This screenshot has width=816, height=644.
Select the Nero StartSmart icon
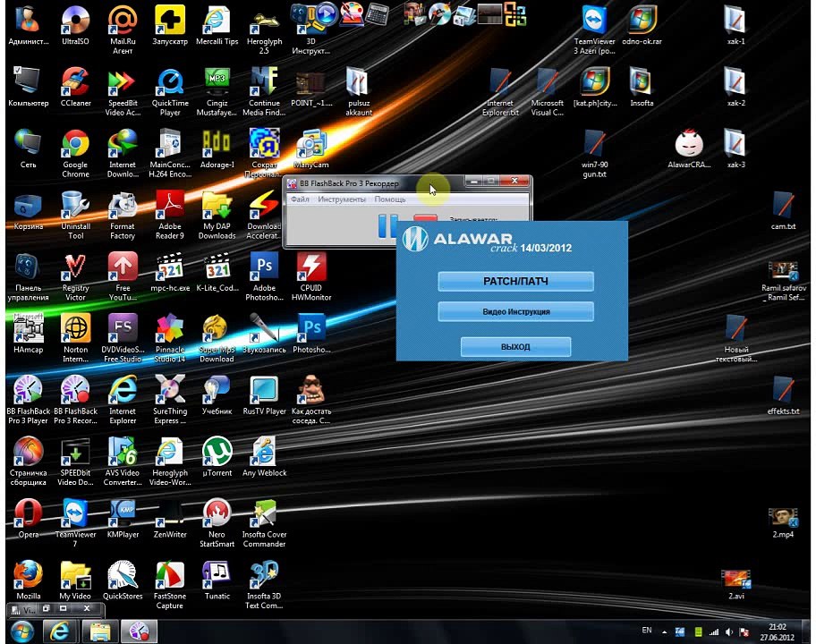(217, 523)
